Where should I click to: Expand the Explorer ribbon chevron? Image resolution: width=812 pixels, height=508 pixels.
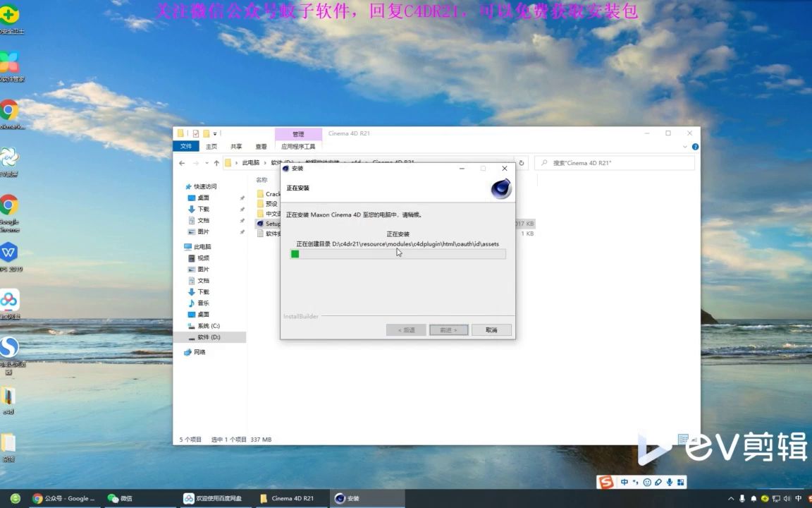pyautogui.click(x=685, y=147)
